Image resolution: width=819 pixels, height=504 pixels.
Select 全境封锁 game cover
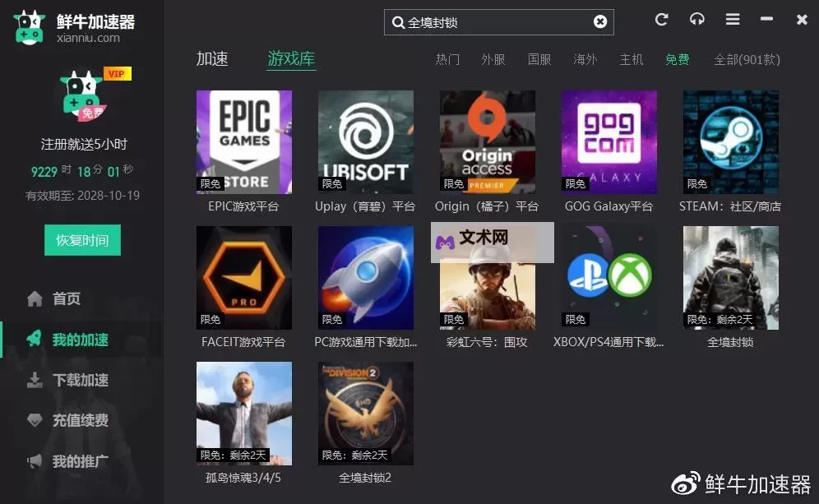(x=731, y=278)
